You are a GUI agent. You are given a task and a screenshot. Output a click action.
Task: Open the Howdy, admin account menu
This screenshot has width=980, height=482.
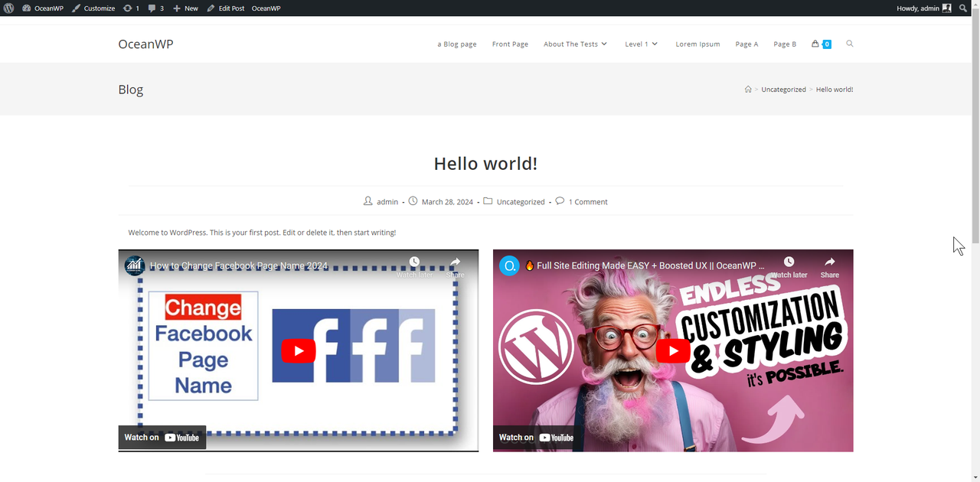[924, 8]
